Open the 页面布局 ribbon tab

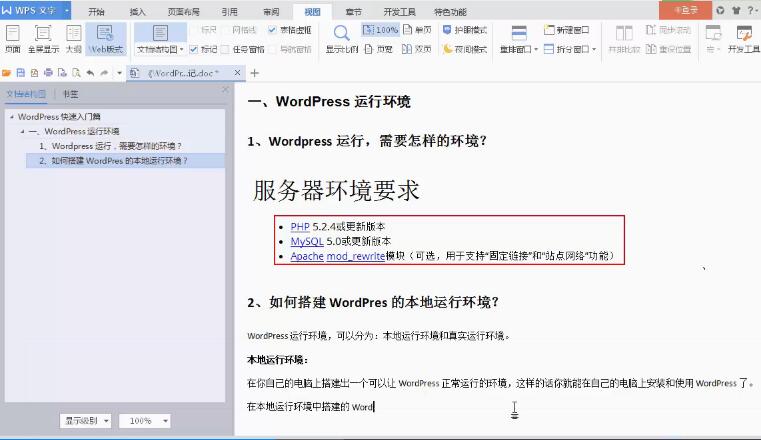183,12
